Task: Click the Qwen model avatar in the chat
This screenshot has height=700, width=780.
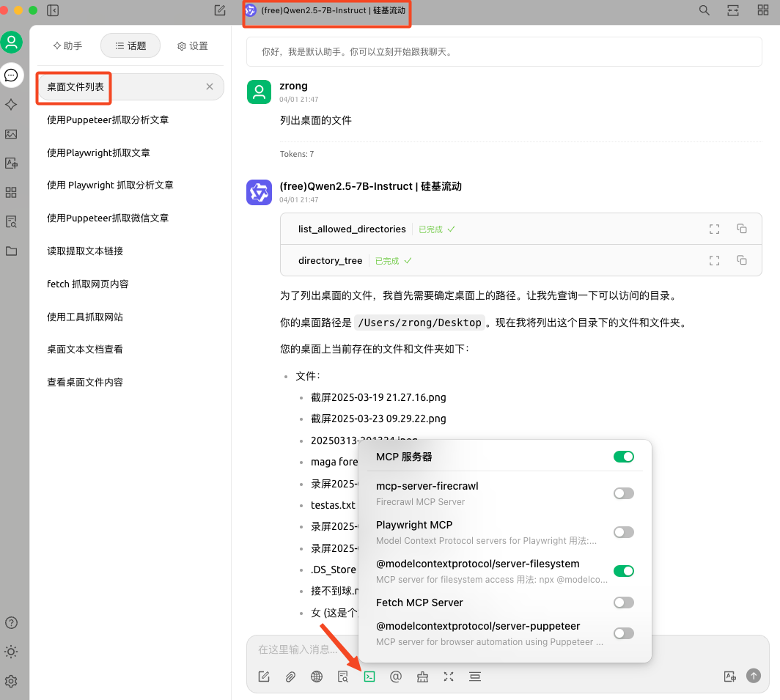Action: point(260,193)
